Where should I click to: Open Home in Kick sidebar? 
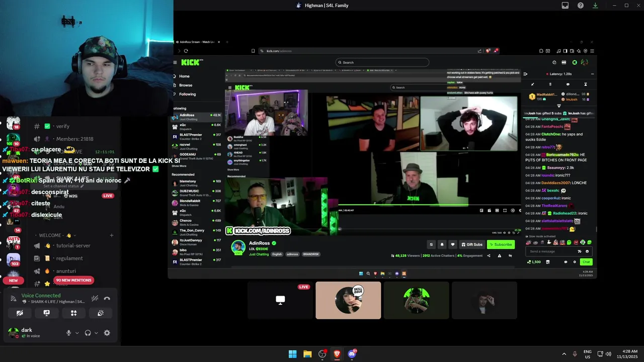pyautogui.click(x=184, y=76)
